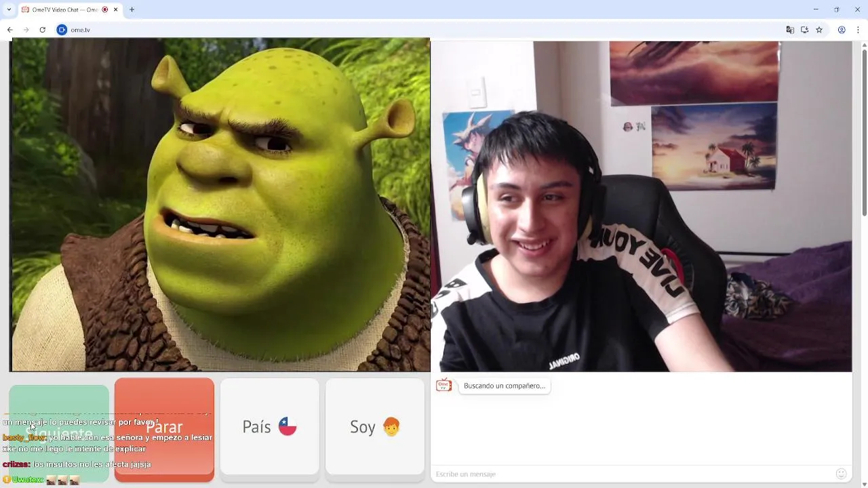Click the Chile flag icon
Viewport: 868px width, 488px height.
(288, 427)
